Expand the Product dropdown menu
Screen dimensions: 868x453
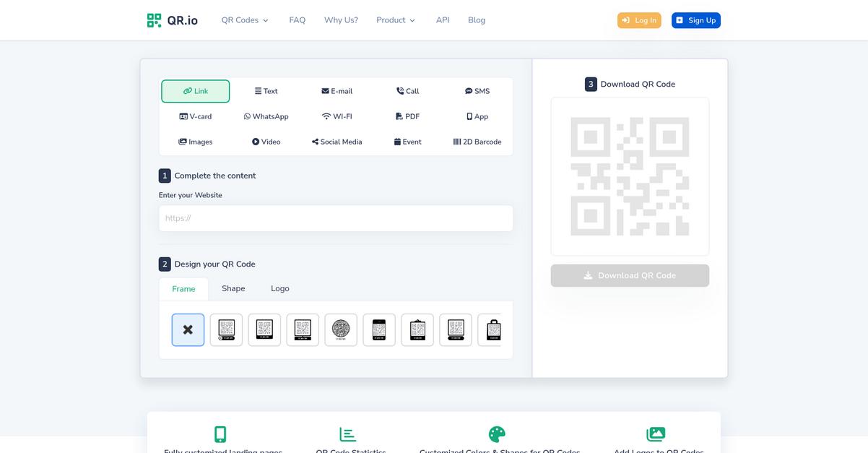[396, 20]
